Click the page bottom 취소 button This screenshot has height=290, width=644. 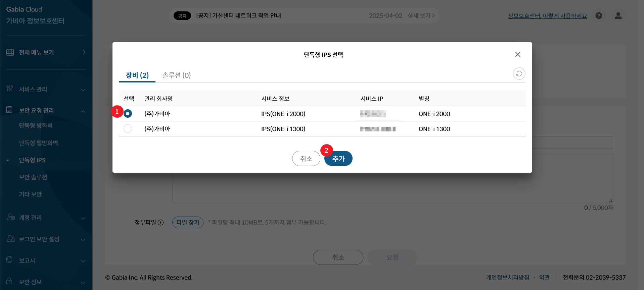338,257
